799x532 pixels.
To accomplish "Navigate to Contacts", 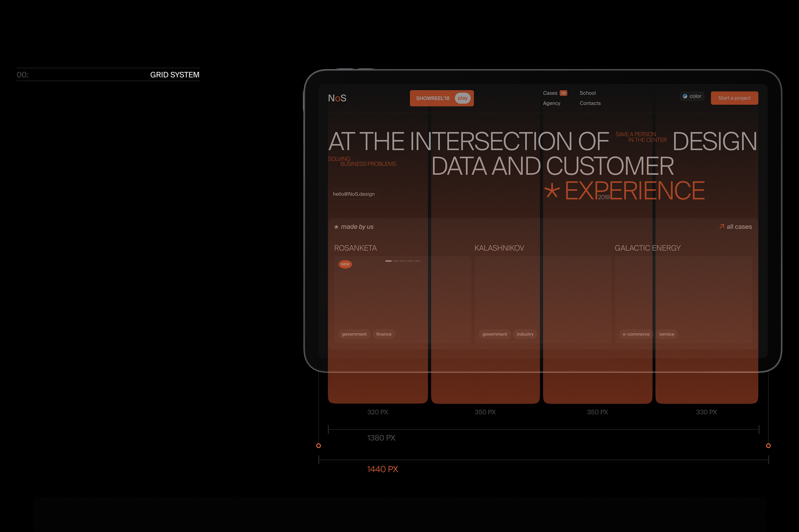I will pyautogui.click(x=590, y=103).
